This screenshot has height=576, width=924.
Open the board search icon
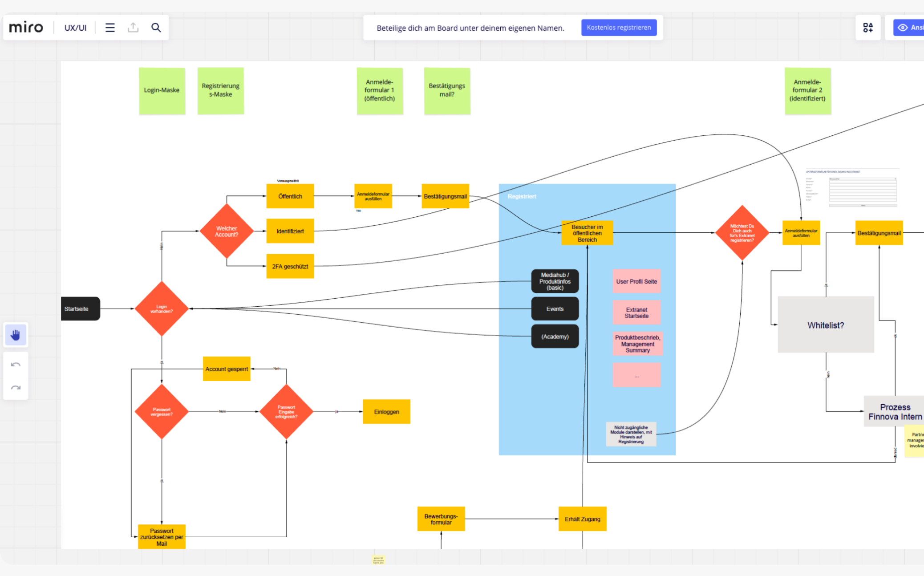tap(156, 28)
